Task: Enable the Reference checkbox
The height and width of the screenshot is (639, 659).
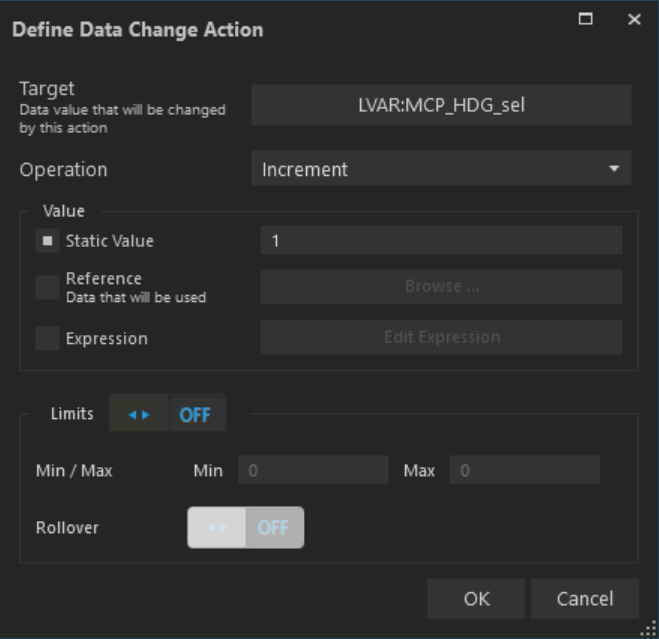Action: (x=47, y=287)
